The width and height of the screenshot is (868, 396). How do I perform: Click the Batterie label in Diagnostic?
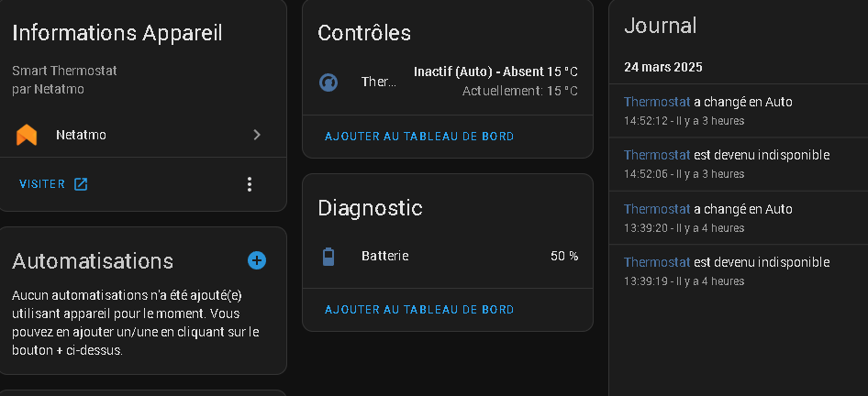pyautogui.click(x=384, y=256)
